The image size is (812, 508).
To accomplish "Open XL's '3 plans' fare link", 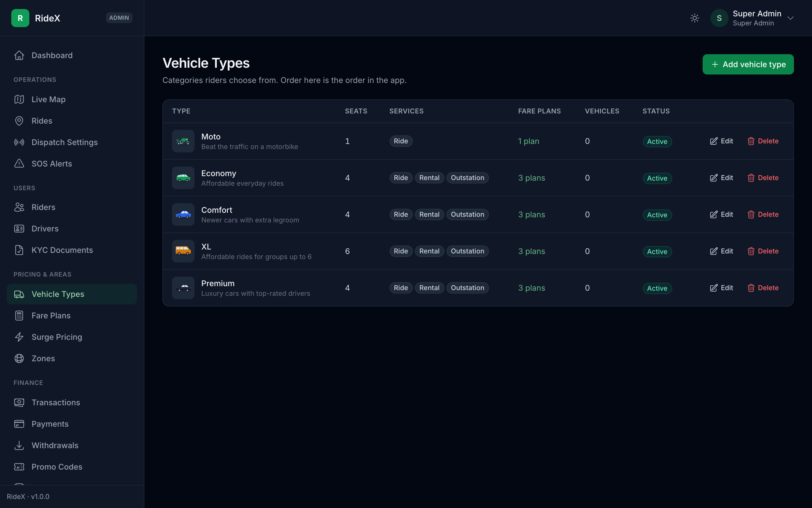I will (x=531, y=251).
